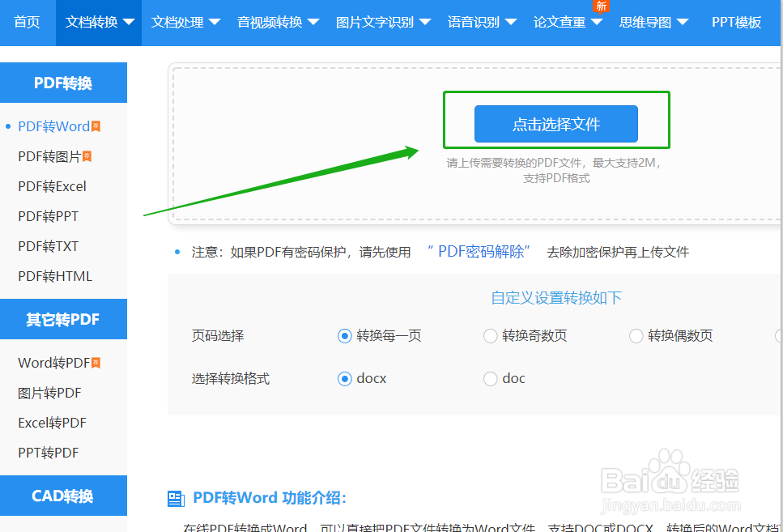Click the hot flame badge next to PDF转Word
The height and width of the screenshot is (532, 783).
click(x=95, y=126)
